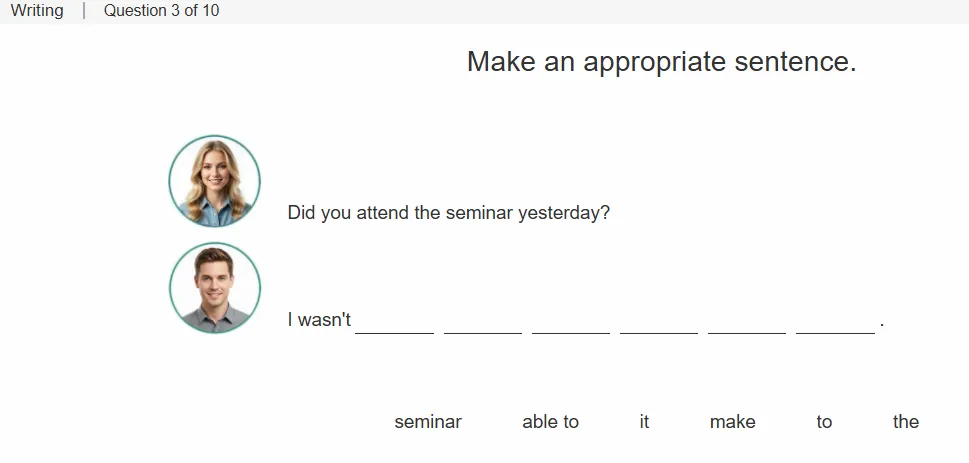969x463 pixels.
Task: Click the question "Did you attend the seminar yesterday?"
Action: click(449, 213)
